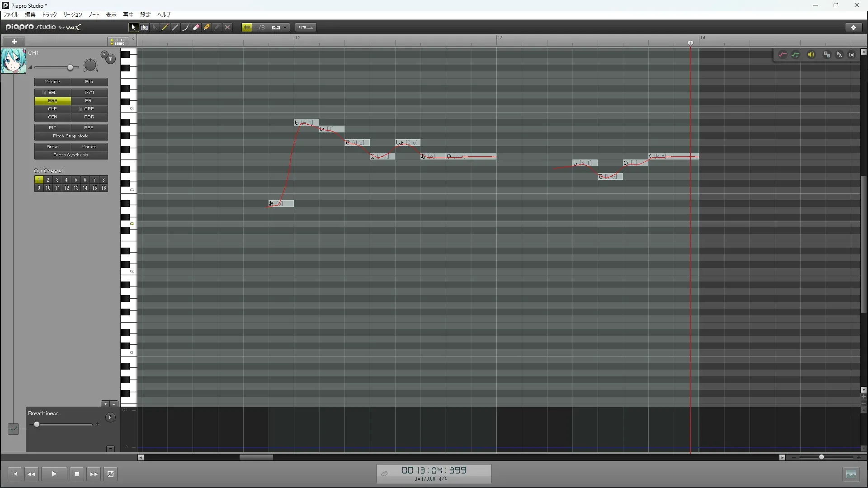Toggle the AUTO scroll button

[306, 28]
